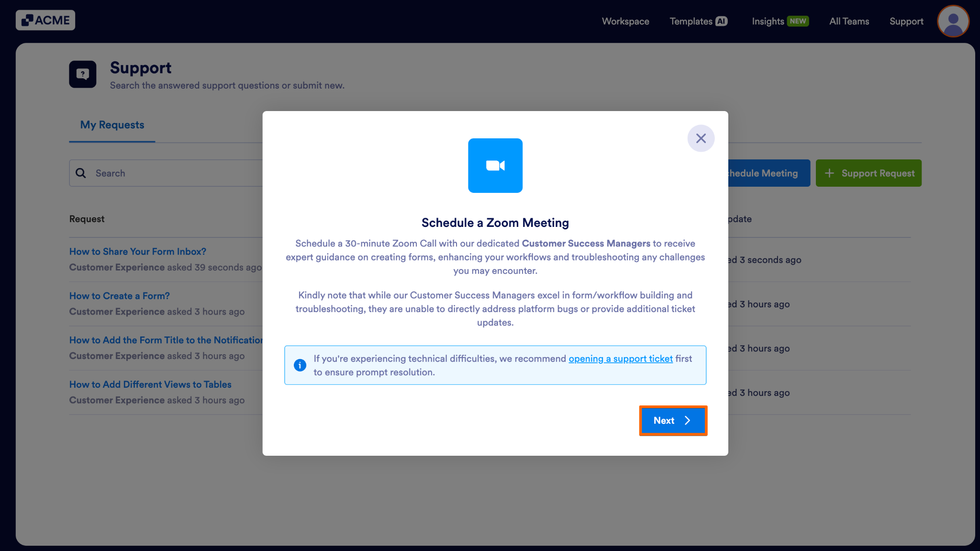Click the search magnifier icon
The width and height of the screenshot is (980, 551).
81,173
